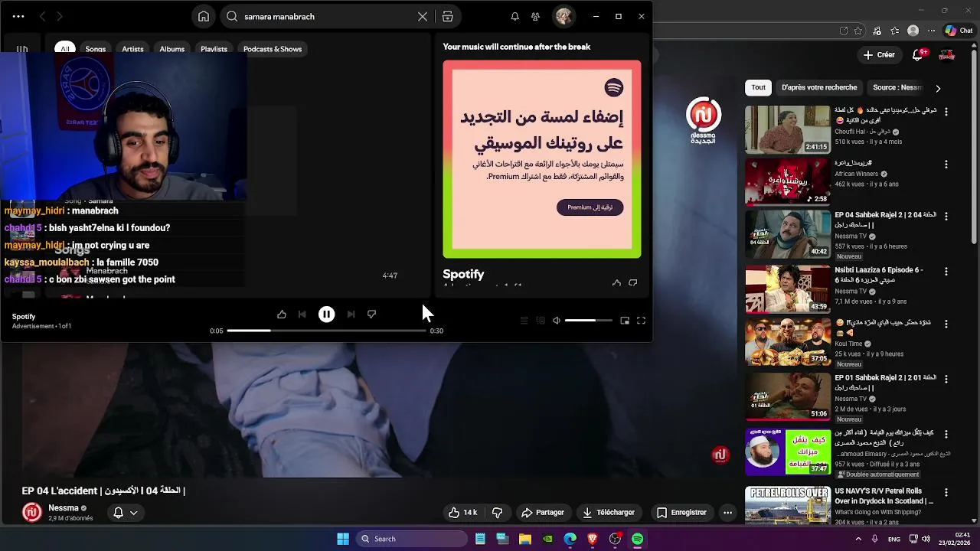Screen dimensions: 980x551
Task: Open File Explorer from taskbar
Action: point(525,539)
